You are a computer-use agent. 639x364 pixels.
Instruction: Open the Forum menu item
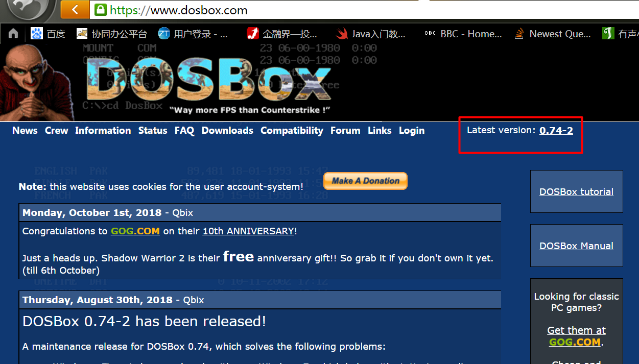pyautogui.click(x=345, y=131)
